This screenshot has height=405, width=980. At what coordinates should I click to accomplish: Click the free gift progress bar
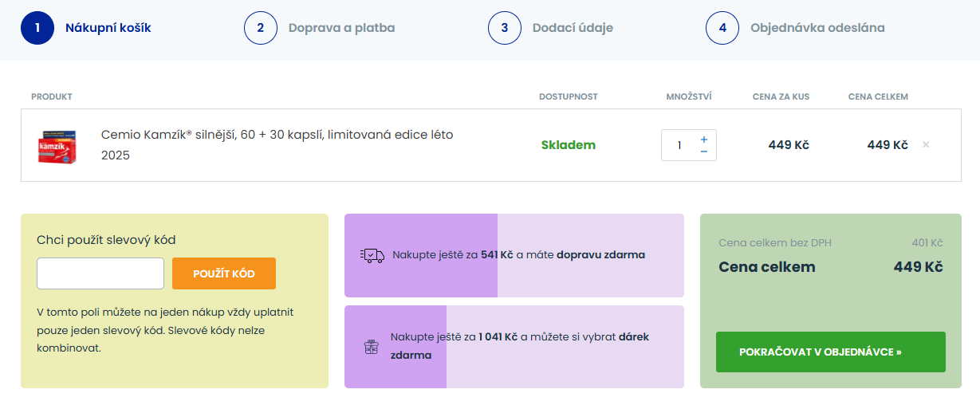(x=514, y=347)
